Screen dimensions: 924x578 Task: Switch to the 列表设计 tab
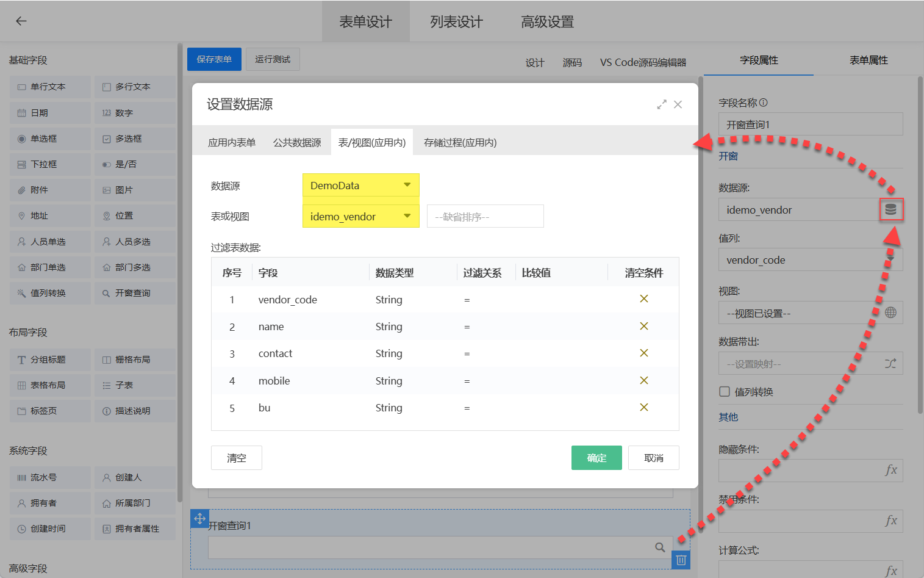point(456,21)
